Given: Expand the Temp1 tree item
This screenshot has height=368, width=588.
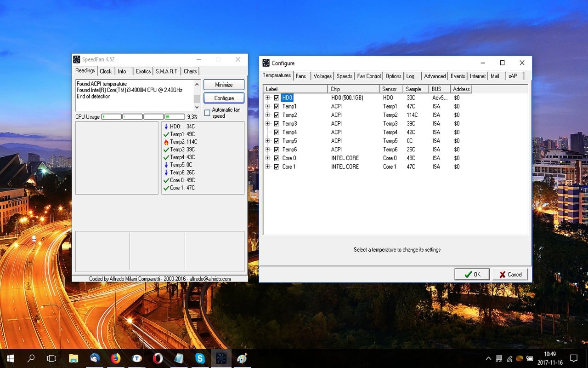Looking at the screenshot, I should pyautogui.click(x=268, y=106).
